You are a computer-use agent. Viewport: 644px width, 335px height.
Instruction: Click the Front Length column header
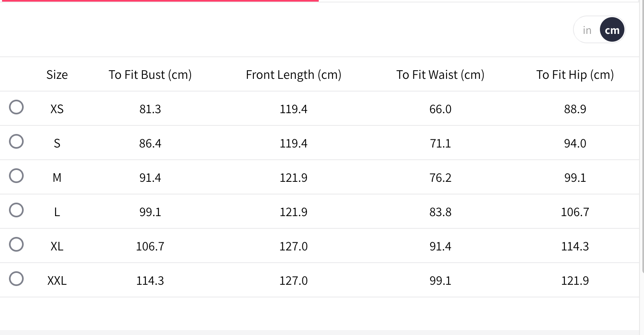tap(293, 75)
